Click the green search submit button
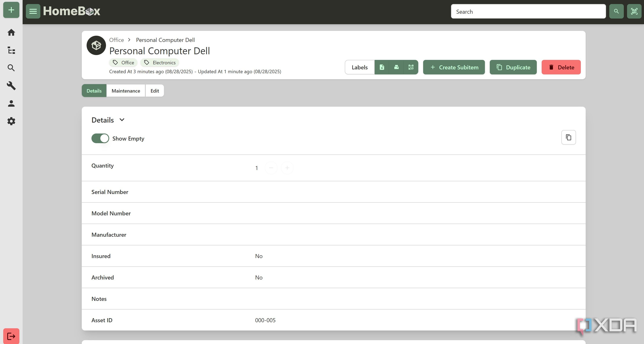644x344 pixels. pos(616,11)
